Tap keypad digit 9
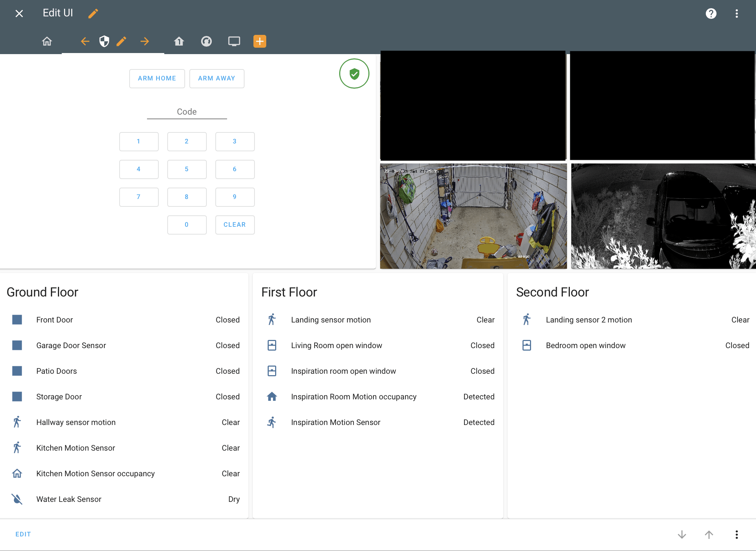The height and width of the screenshot is (551, 756). click(235, 197)
